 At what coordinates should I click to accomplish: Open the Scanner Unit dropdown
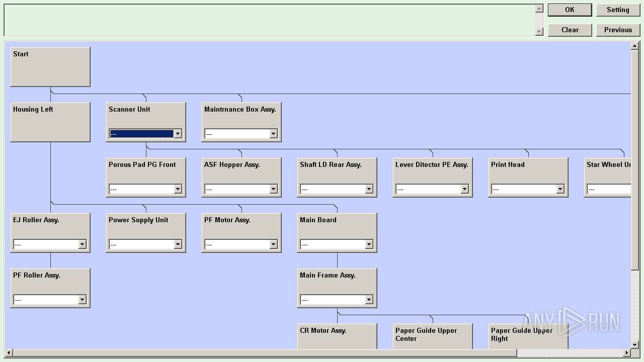(177, 134)
